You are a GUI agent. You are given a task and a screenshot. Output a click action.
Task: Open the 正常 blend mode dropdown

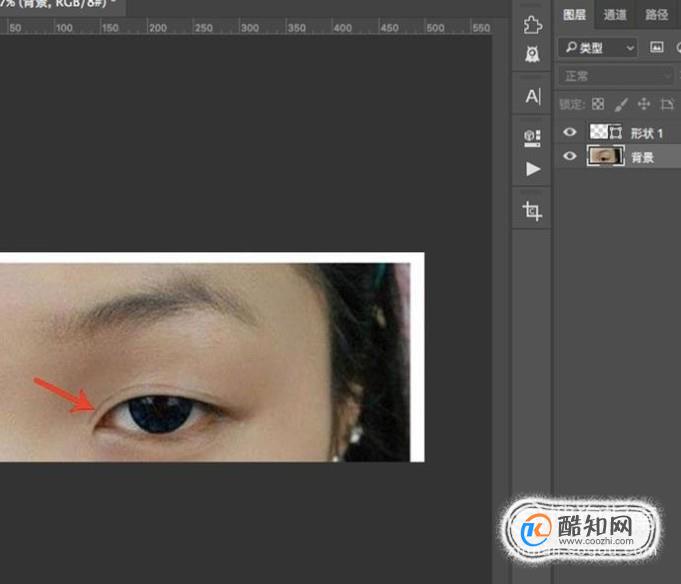point(616,76)
